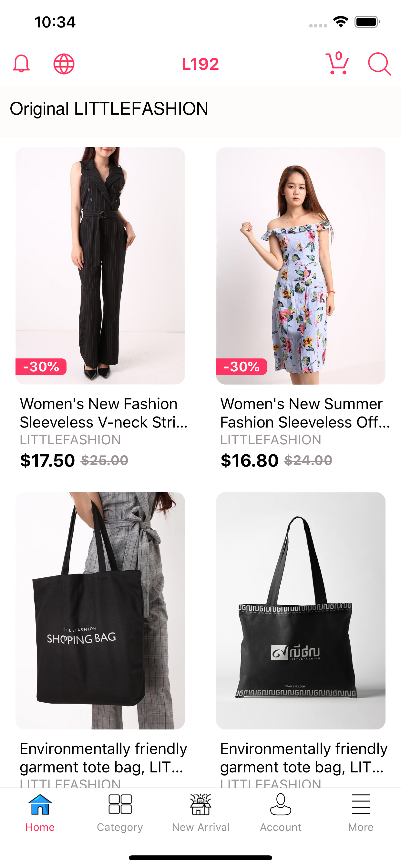Open the floral off-shoulder dress photo

[301, 265]
